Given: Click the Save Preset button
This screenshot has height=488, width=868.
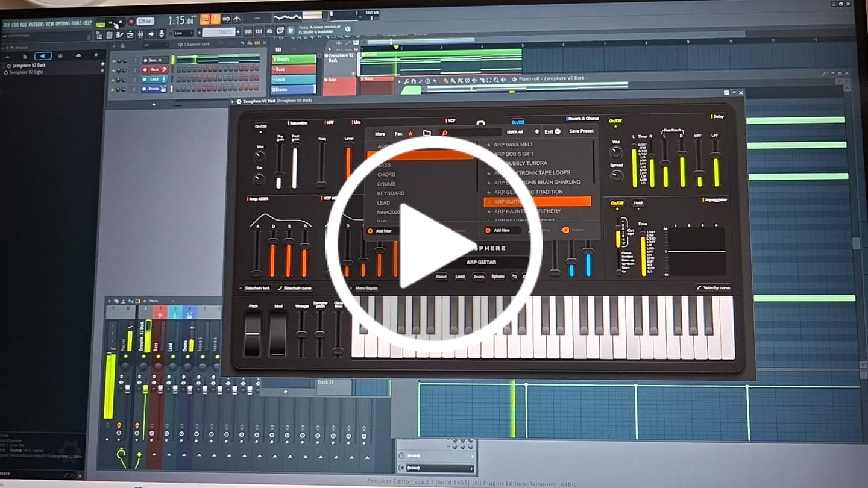Looking at the screenshot, I should 581,131.
